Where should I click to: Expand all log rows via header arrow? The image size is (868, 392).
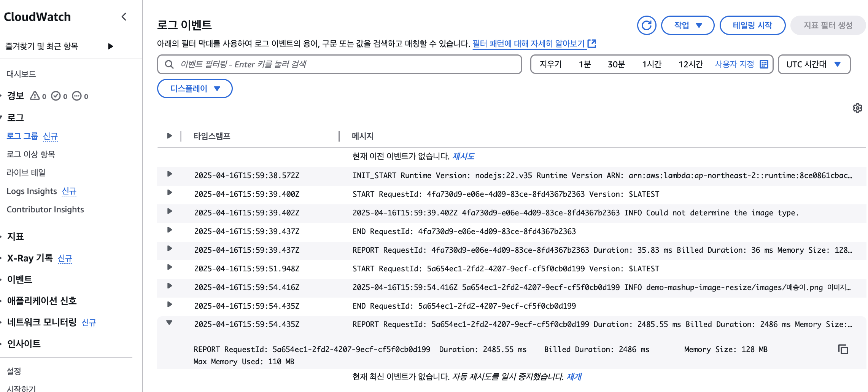point(170,136)
